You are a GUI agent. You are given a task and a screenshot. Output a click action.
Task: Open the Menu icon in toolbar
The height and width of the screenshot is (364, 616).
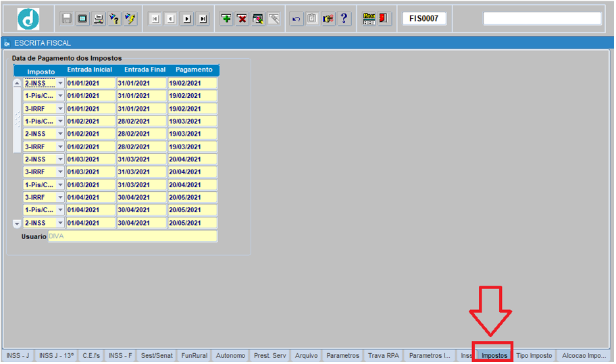tap(369, 19)
